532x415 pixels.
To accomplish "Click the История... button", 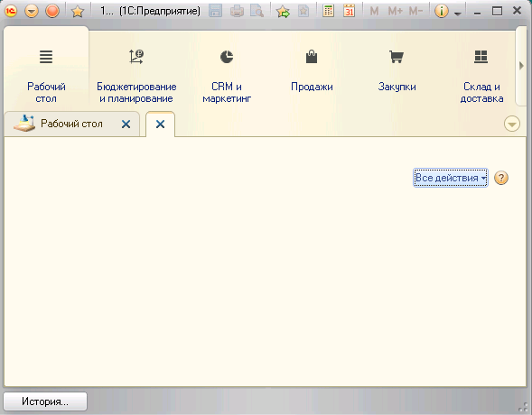I will [x=45, y=401].
